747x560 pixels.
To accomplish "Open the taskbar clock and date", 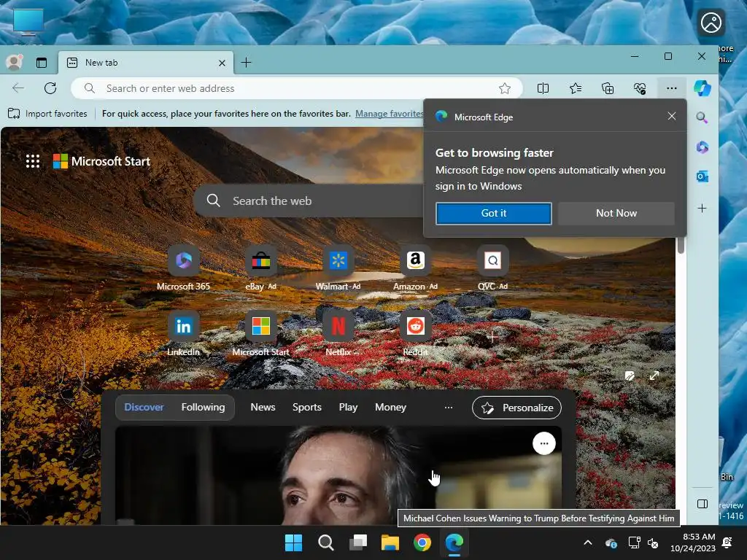I will coord(693,542).
